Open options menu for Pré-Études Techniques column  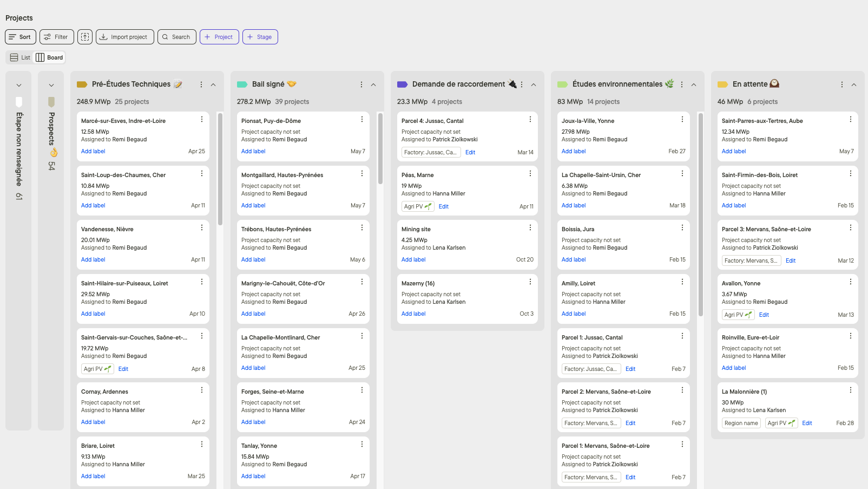[x=201, y=84]
